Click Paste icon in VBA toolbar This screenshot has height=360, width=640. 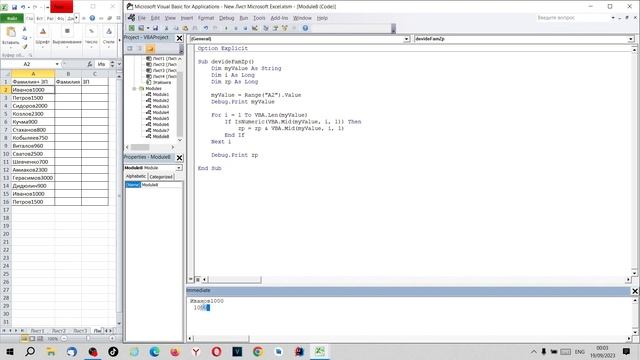185,28
